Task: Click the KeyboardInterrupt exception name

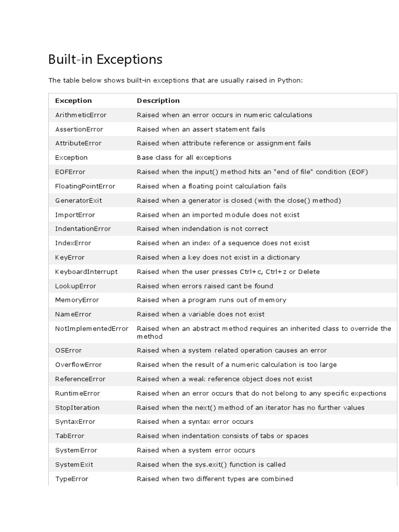Action: pos(86,272)
